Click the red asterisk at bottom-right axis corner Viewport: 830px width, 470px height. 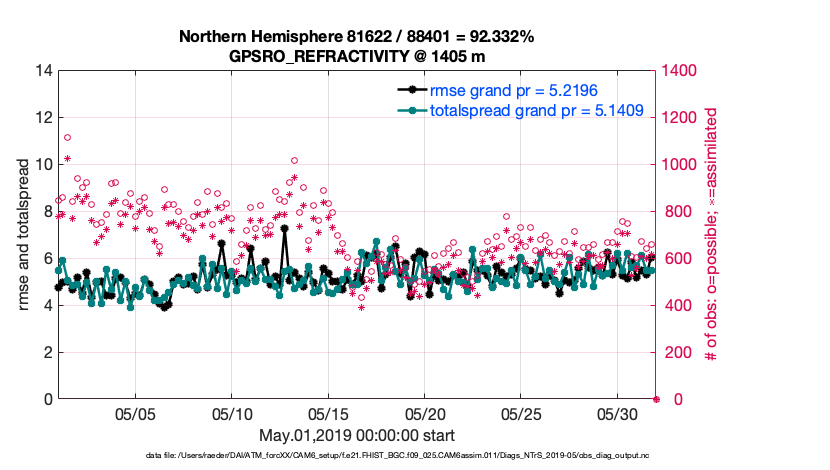click(x=656, y=399)
